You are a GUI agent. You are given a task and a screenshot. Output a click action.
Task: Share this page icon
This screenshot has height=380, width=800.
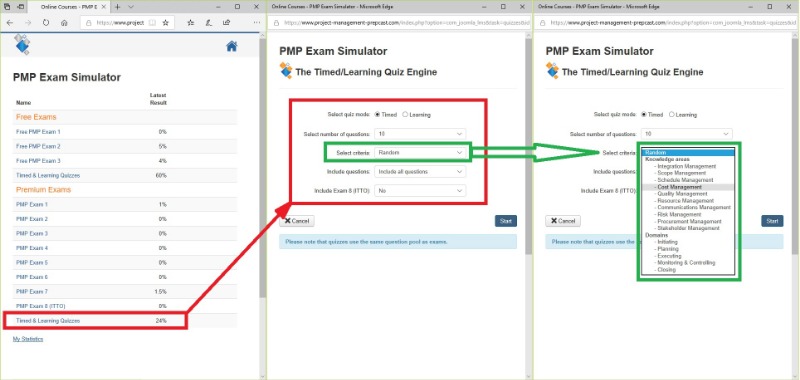[x=226, y=23]
